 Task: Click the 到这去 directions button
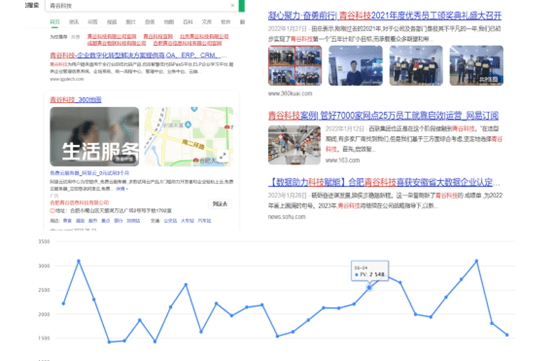[220, 204]
